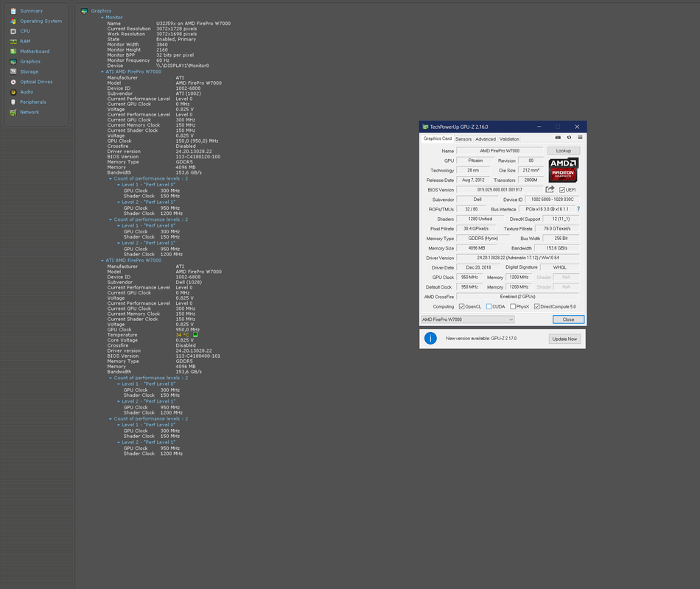
Task: Click the Motherboard icon in sidebar
Action: pyautogui.click(x=13, y=52)
